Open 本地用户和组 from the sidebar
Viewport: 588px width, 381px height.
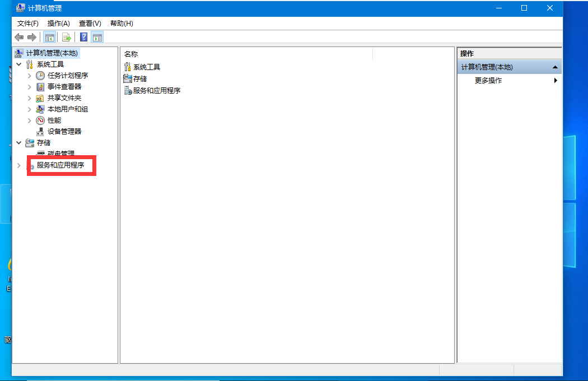63,109
